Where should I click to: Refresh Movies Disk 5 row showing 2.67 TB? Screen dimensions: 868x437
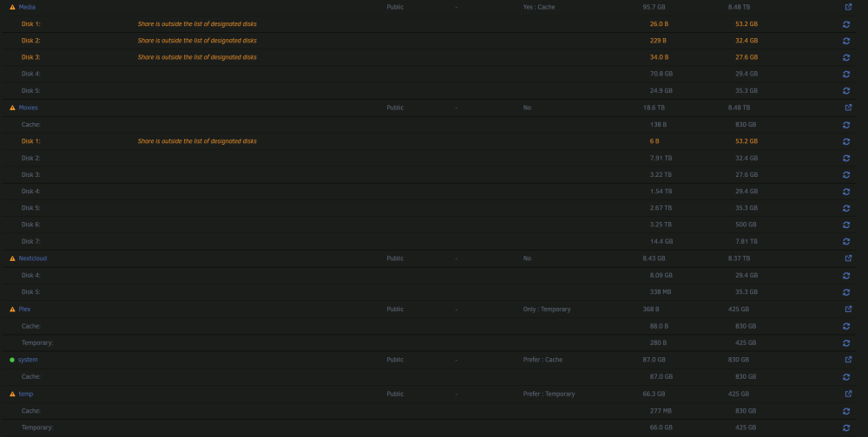click(845, 208)
